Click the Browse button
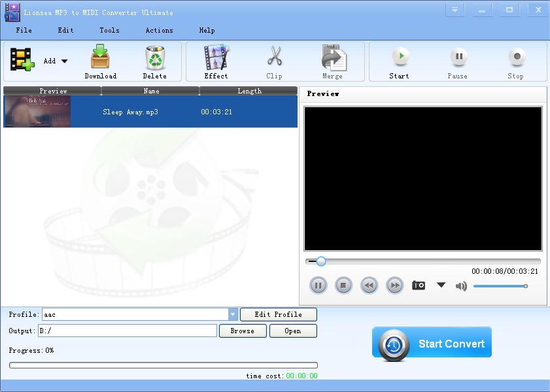Image resolution: width=550 pixels, height=392 pixels. coord(243,331)
